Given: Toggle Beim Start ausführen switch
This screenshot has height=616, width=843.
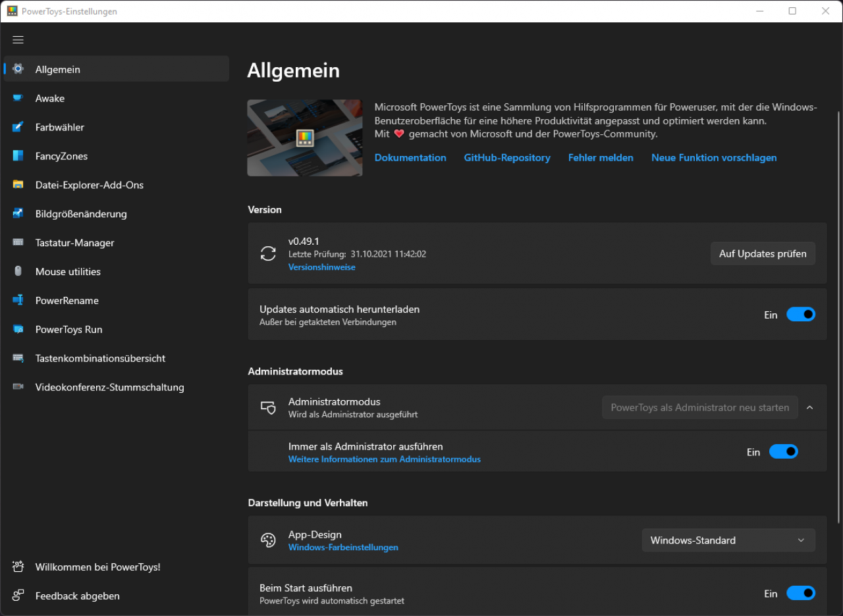Looking at the screenshot, I should (801, 594).
